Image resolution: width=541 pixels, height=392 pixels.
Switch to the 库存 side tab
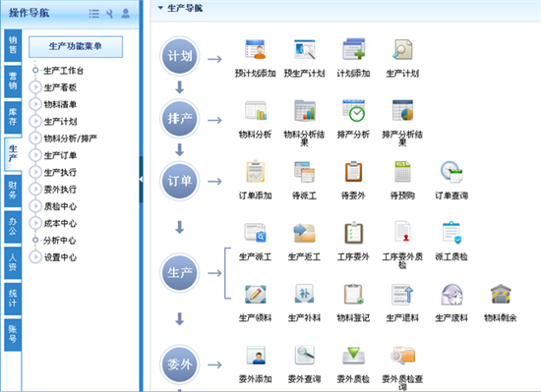tap(13, 117)
